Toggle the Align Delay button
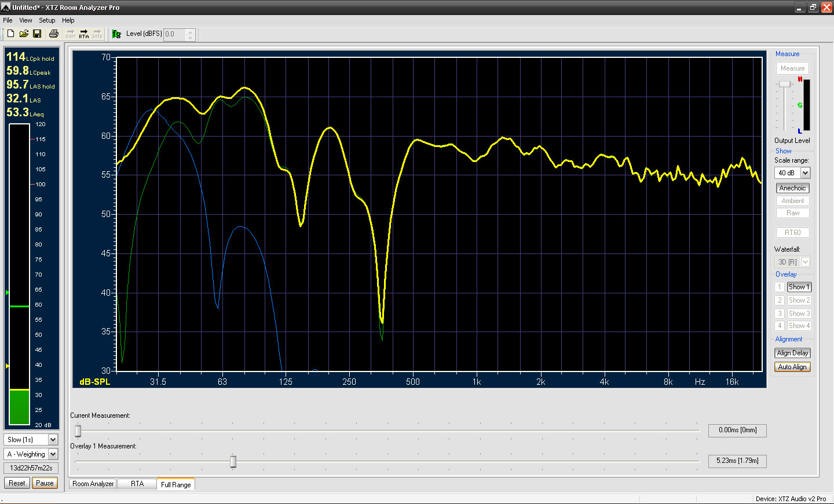Screen dimensions: 834x504 pos(792,353)
